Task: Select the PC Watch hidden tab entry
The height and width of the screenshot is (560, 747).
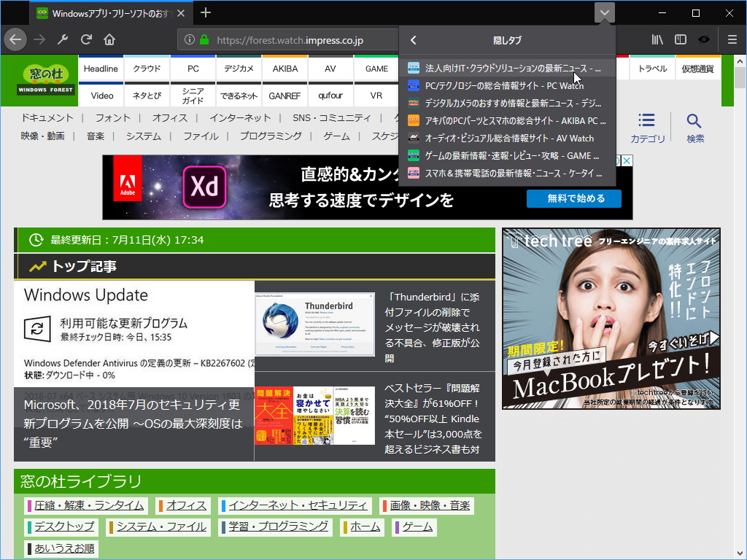Action: click(x=507, y=85)
